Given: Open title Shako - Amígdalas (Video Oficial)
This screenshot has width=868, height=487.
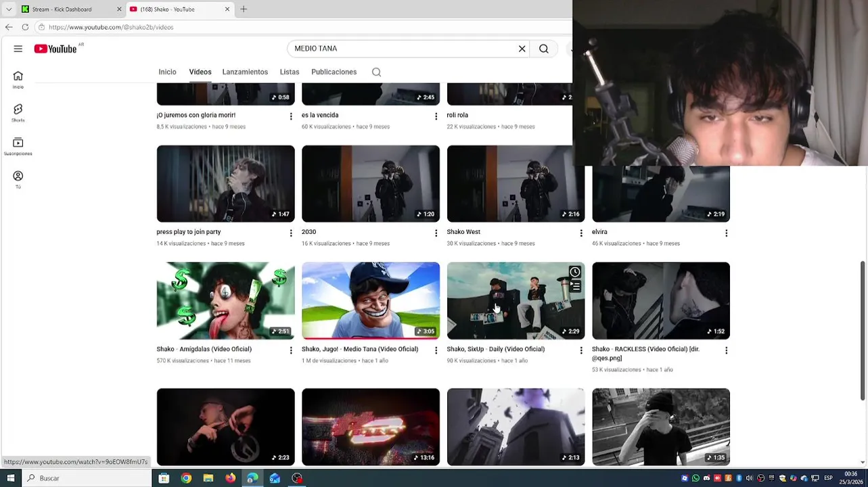Looking at the screenshot, I should pos(204,349).
